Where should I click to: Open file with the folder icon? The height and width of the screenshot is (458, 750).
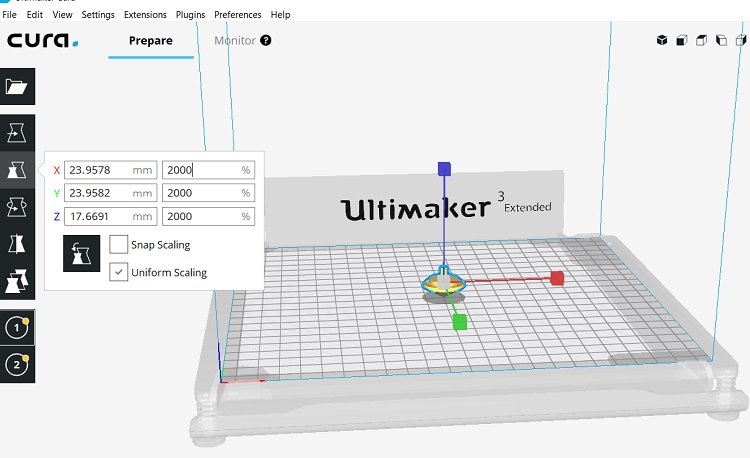17,87
